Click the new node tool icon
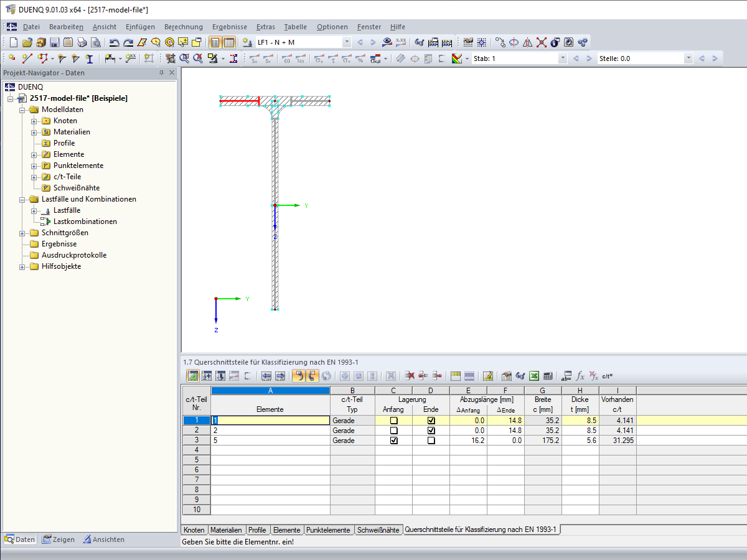This screenshot has height=560, width=747. click(12, 58)
